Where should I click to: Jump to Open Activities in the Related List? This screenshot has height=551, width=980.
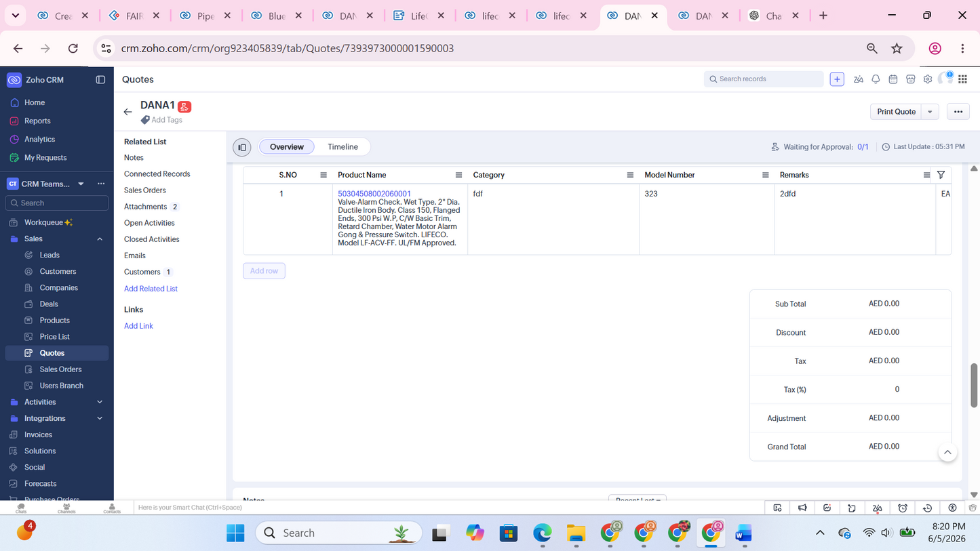(149, 223)
